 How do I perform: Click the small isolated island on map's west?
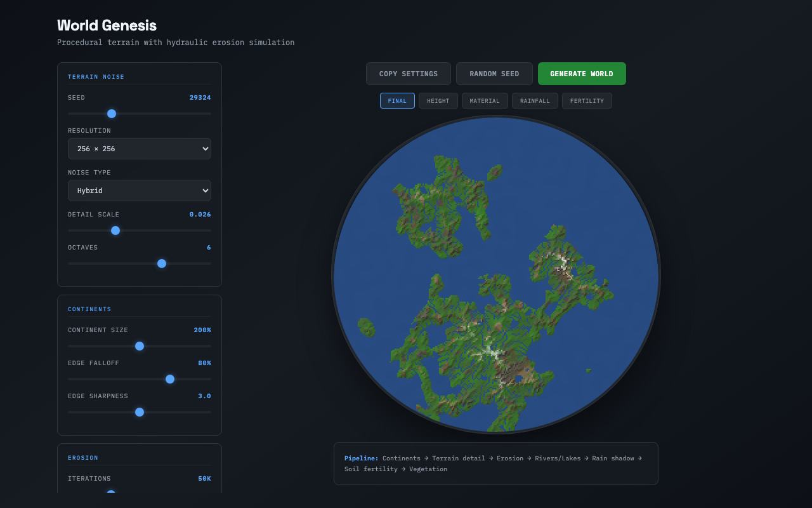(366, 327)
